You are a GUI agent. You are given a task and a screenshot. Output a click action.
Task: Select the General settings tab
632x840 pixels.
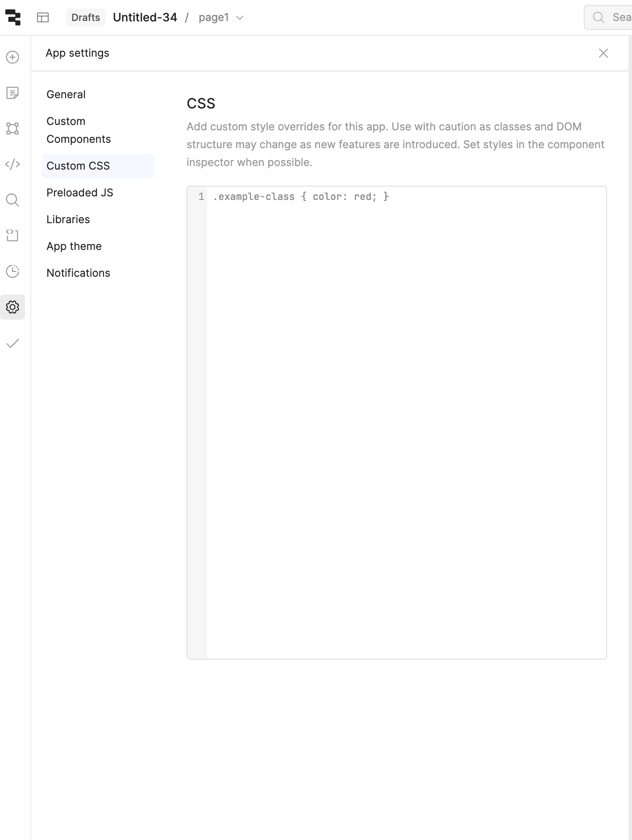(66, 95)
